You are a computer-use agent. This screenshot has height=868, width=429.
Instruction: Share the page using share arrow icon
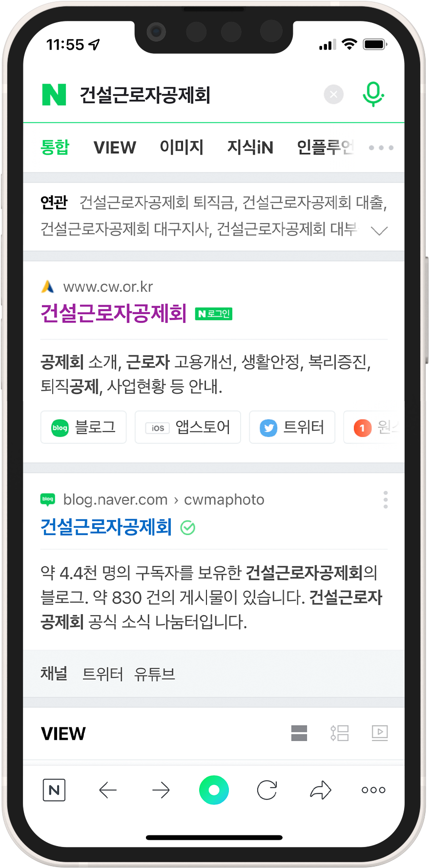(321, 790)
